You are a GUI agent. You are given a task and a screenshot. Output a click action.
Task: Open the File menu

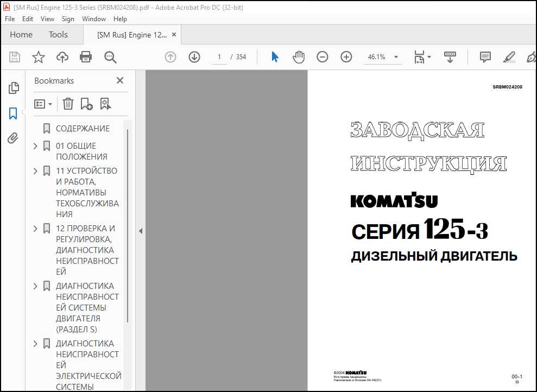(x=10, y=19)
